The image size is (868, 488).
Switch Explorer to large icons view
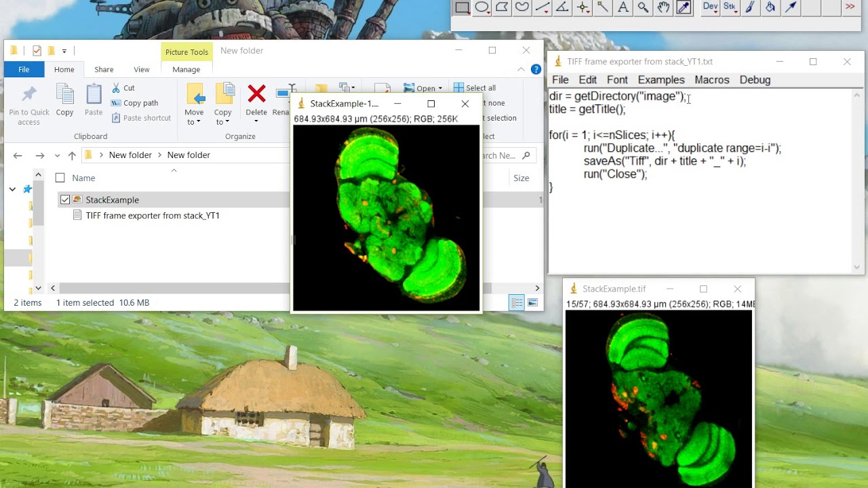tap(532, 303)
